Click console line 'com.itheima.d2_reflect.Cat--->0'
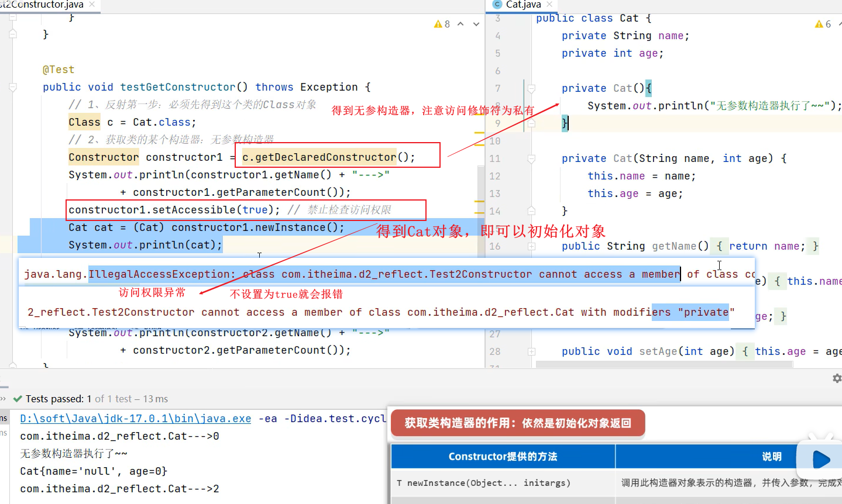The height and width of the screenshot is (504, 842). (x=119, y=436)
